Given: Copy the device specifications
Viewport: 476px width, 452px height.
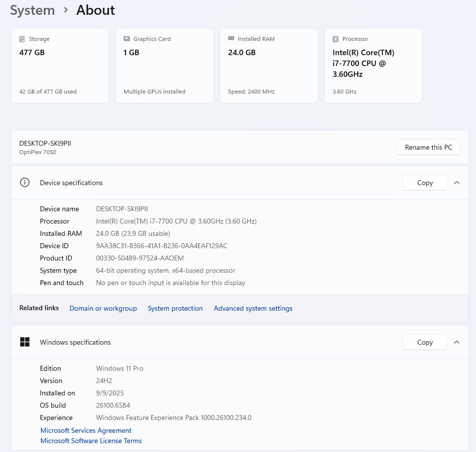Looking at the screenshot, I should [x=424, y=183].
